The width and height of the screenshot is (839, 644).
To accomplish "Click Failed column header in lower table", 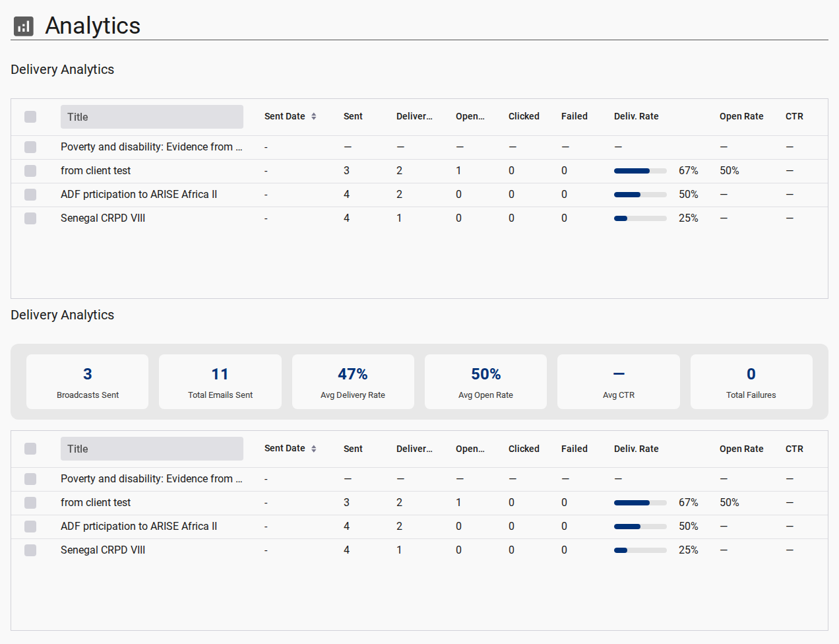I will point(574,449).
